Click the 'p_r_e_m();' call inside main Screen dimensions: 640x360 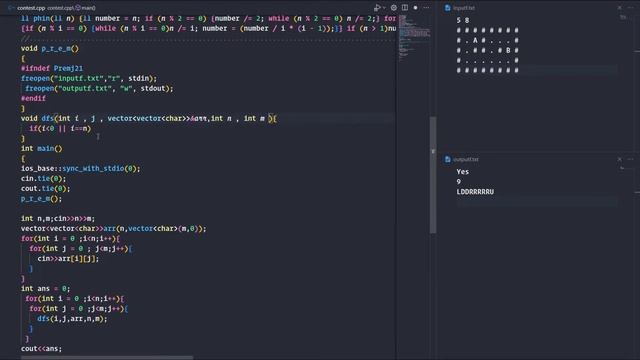click(x=42, y=199)
